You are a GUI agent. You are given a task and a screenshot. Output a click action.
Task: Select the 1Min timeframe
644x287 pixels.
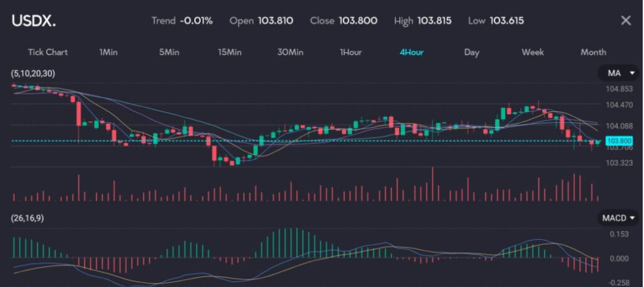coord(109,52)
